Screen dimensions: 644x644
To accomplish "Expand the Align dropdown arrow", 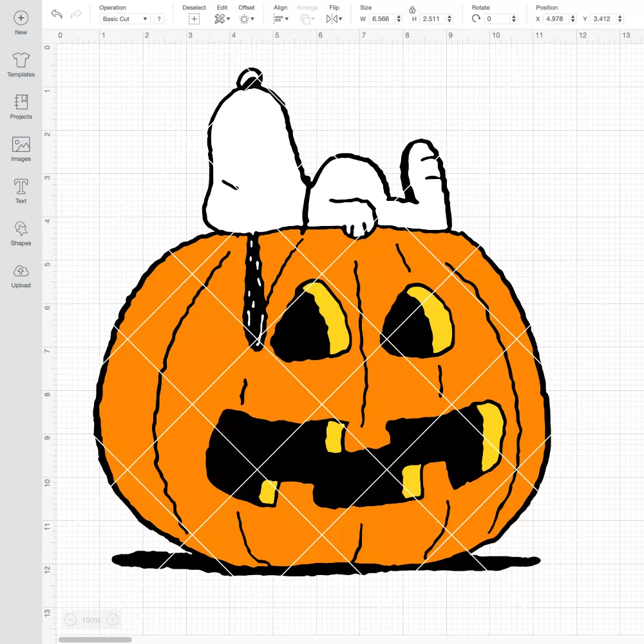I will (287, 19).
